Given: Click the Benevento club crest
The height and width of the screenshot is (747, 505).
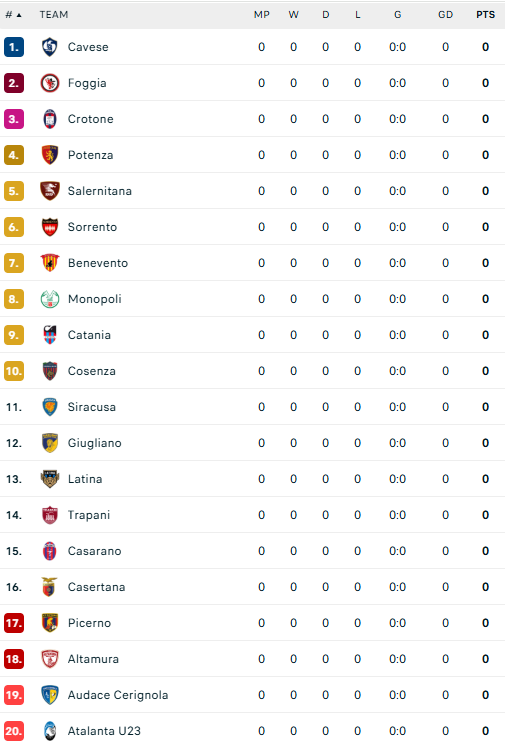Looking at the screenshot, I should click(x=50, y=263).
